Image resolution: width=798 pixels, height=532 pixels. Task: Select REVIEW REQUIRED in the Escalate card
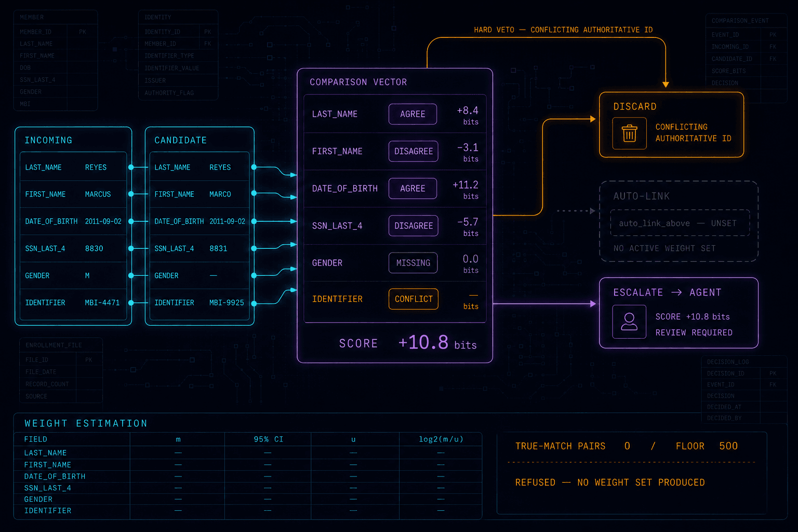tap(694, 332)
